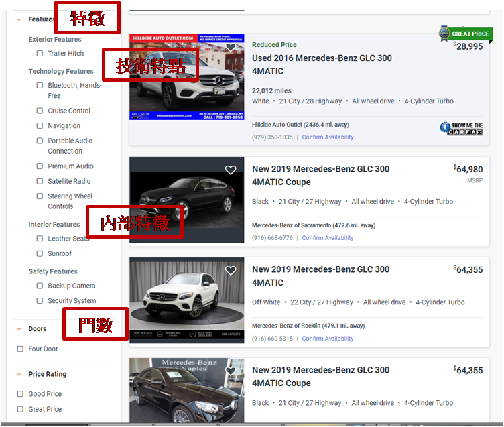
Task: Open the Off White New 2019 GLC 300 4MATIC title
Action: tap(320, 276)
